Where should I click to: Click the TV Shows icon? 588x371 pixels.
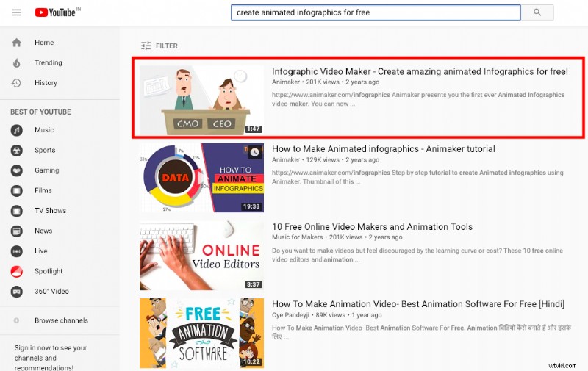coord(16,211)
